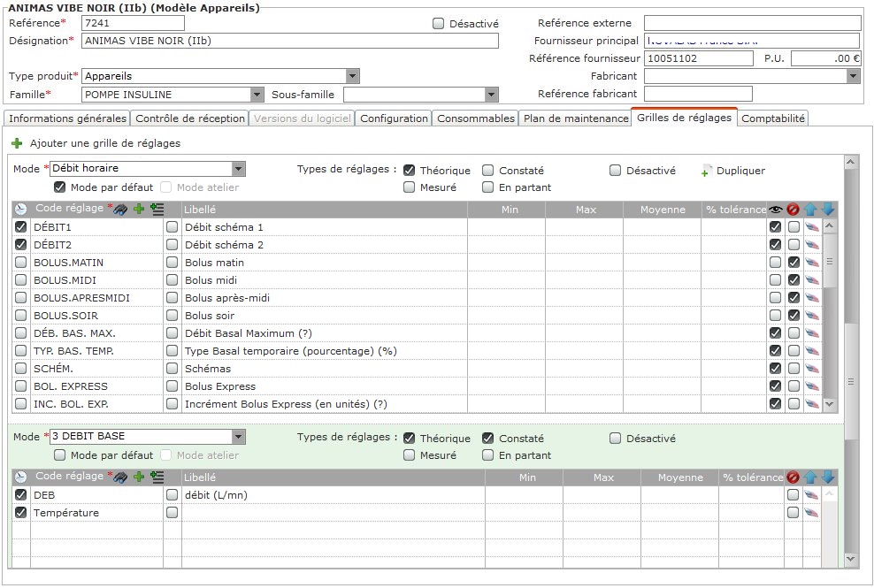Click the eye icon in the Débit horaire grid header
874x588 pixels.
[775, 210]
